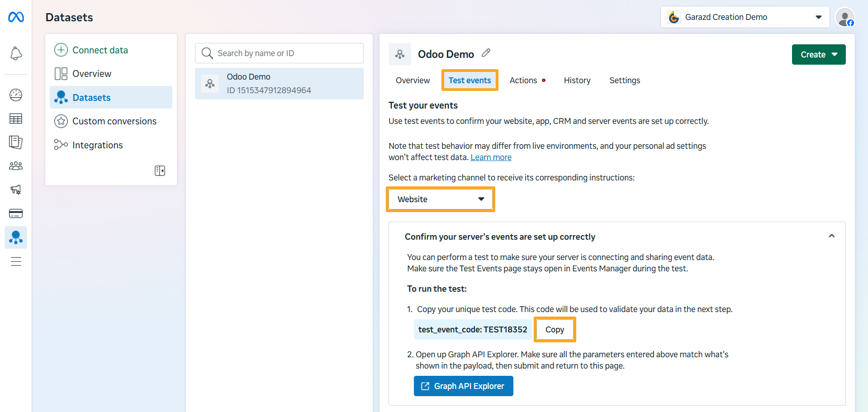Click the Garazd Creation Demo account logo
The image size is (868, 412).
click(x=674, y=17)
